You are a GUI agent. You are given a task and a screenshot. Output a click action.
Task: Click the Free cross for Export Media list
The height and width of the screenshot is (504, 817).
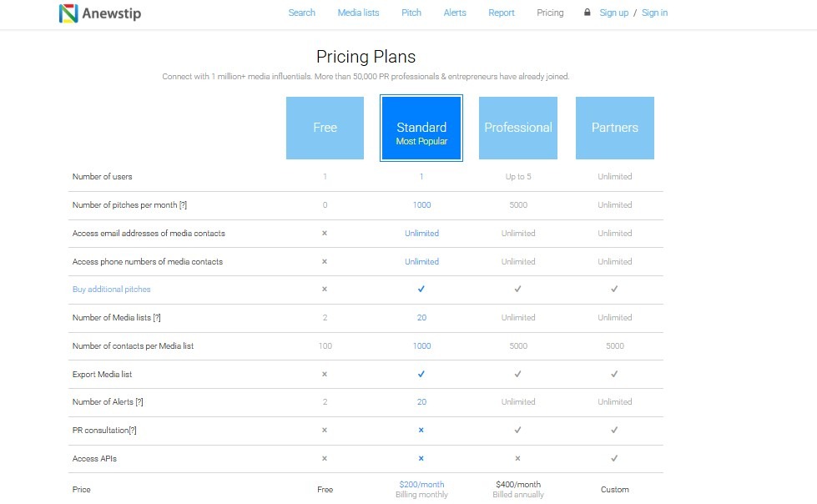pyautogui.click(x=325, y=374)
